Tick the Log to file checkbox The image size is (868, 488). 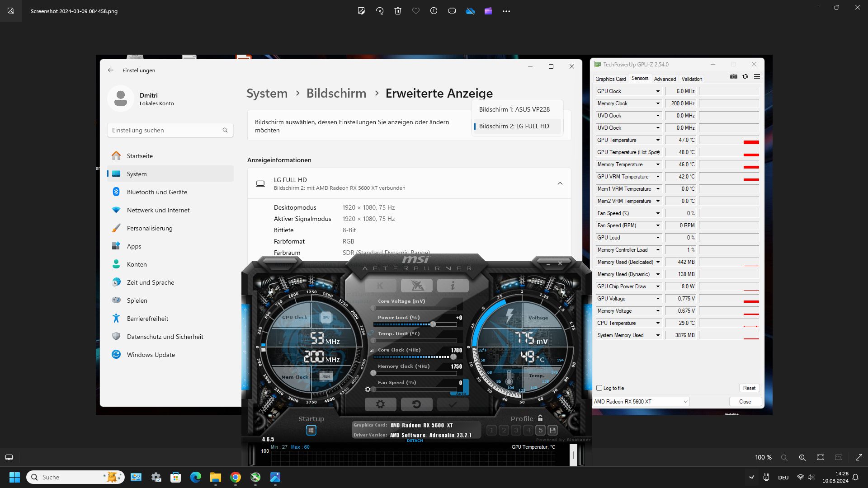point(599,388)
